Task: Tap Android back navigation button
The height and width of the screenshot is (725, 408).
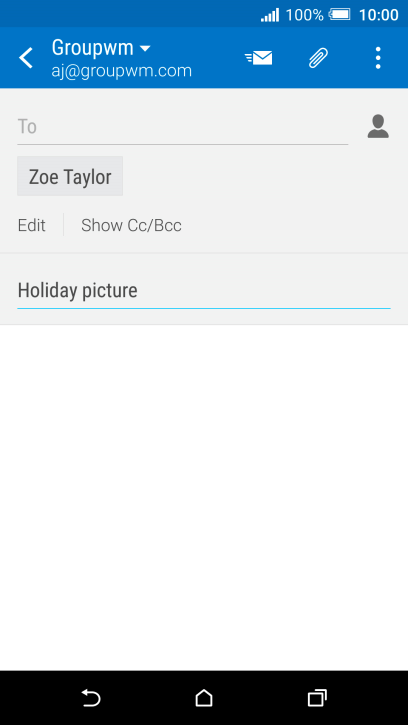Action: 91,698
